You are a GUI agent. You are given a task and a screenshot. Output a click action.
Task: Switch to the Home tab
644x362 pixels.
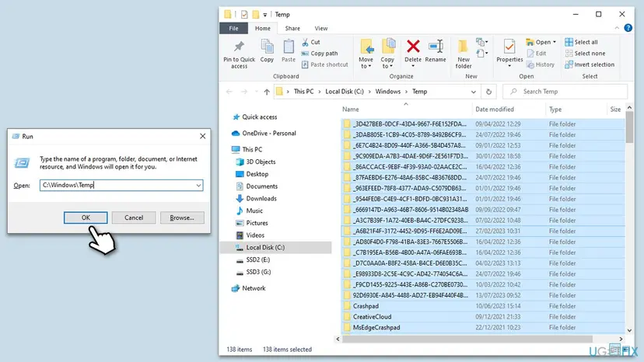click(x=262, y=28)
